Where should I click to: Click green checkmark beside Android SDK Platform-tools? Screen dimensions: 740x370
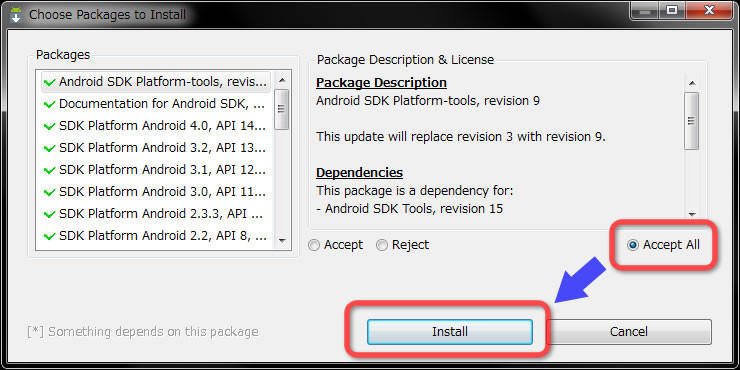click(49, 83)
